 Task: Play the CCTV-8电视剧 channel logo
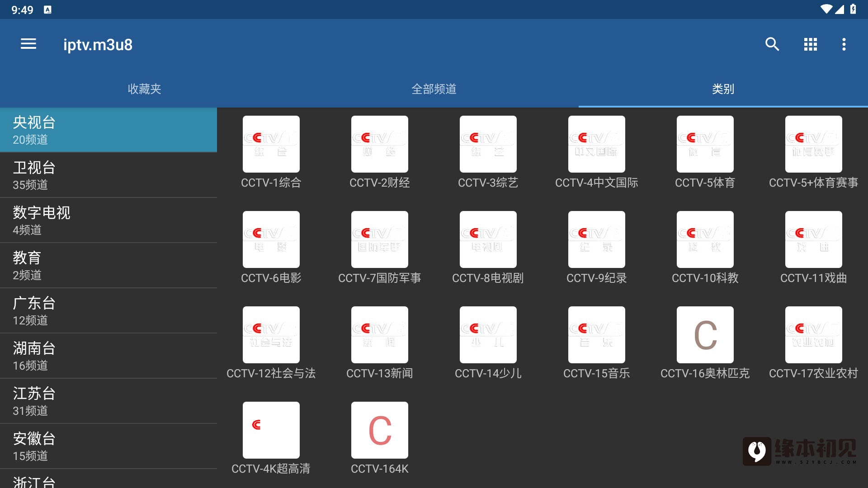pyautogui.click(x=488, y=239)
